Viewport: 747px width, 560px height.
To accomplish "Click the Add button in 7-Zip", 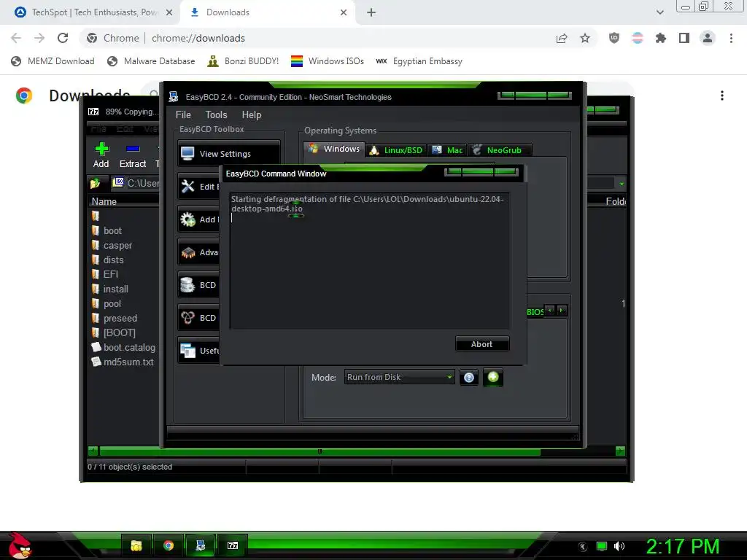I will [x=101, y=156].
